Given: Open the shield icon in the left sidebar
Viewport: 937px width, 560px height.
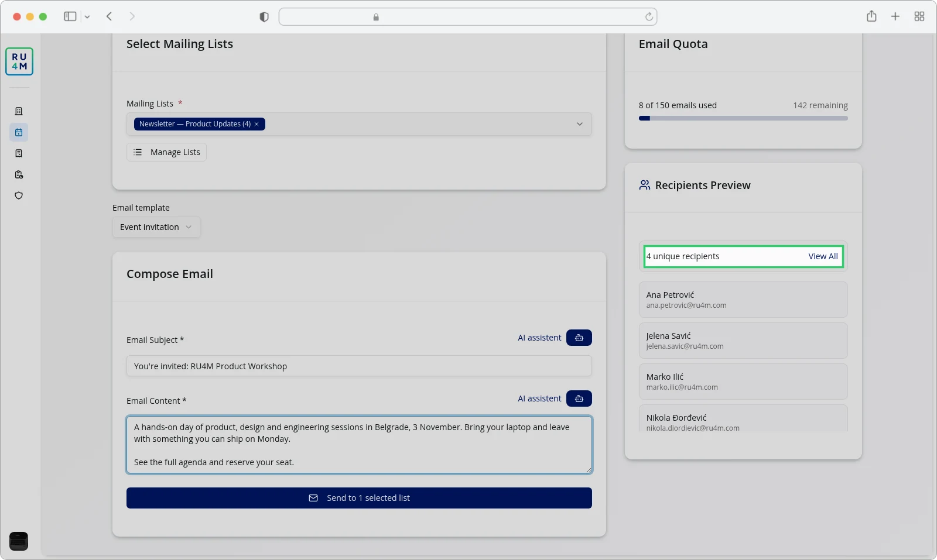Looking at the screenshot, I should 19,195.
